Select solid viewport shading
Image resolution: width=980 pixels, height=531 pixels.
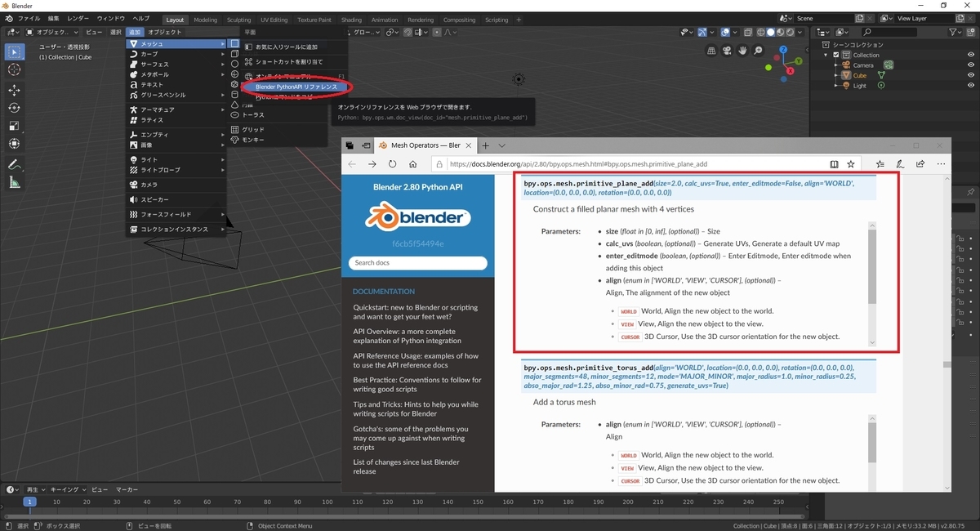tap(770, 32)
